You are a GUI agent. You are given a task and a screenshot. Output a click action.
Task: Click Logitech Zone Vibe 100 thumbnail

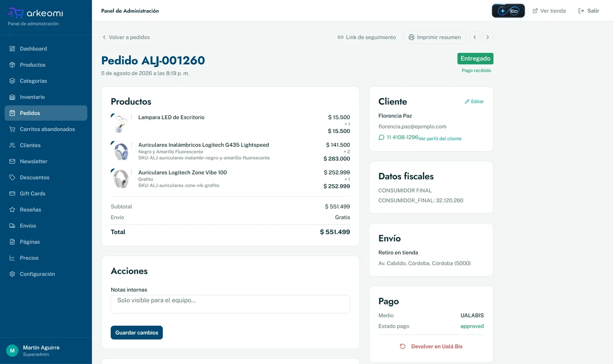tap(121, 179)
